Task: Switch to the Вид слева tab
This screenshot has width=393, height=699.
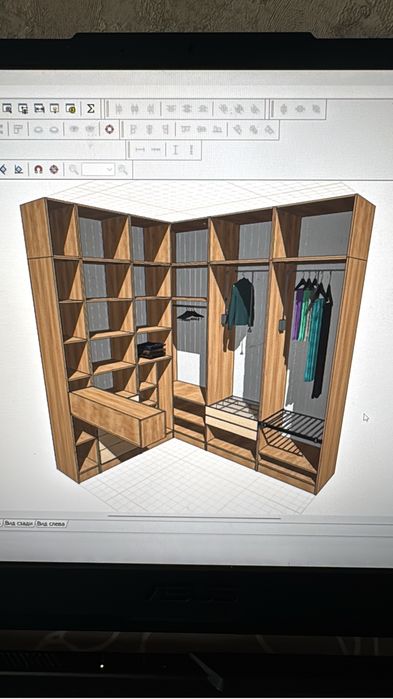Action: pos(51,523)
